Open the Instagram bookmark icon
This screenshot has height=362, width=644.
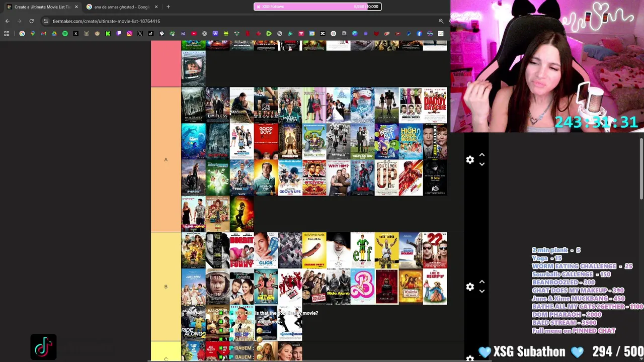(x=129, y=34)
